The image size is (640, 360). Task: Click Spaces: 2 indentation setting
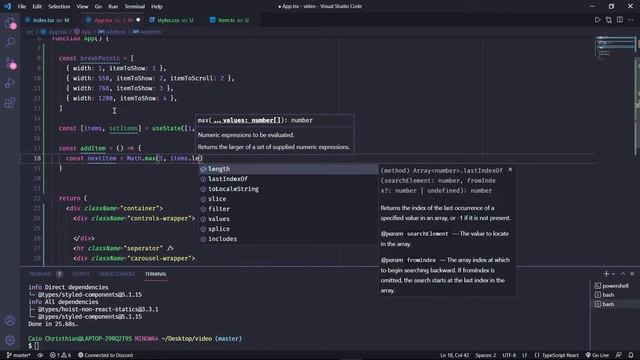point(485,355)
